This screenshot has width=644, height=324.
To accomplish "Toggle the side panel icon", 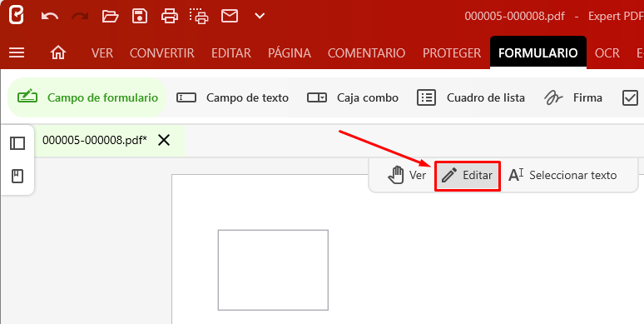I will tap(17, 143).
